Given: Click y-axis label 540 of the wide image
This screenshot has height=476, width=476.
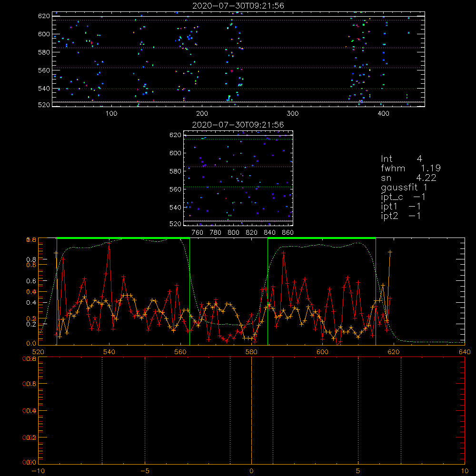Looking at the screenshot, I should click(44, 89).
